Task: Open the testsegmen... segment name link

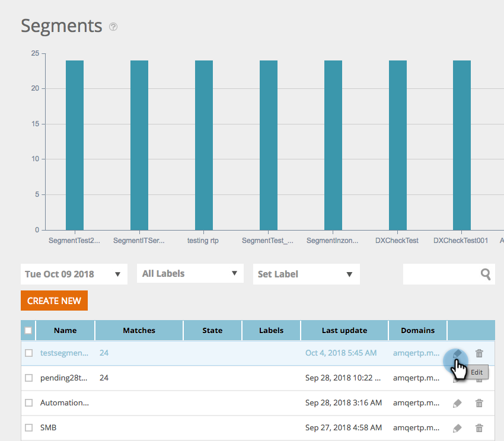Action: tap(64, 353)
